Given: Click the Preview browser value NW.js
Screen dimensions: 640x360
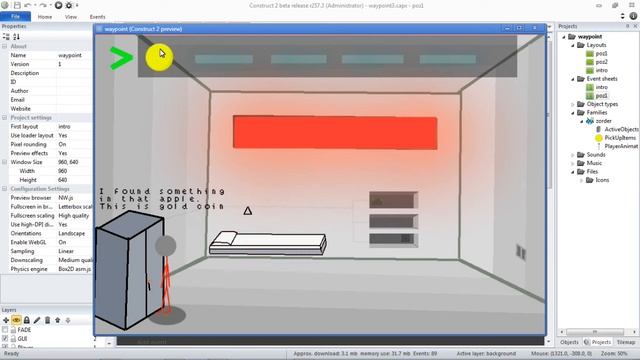Looking at the screenshot, I should click(x=66, y=198).
